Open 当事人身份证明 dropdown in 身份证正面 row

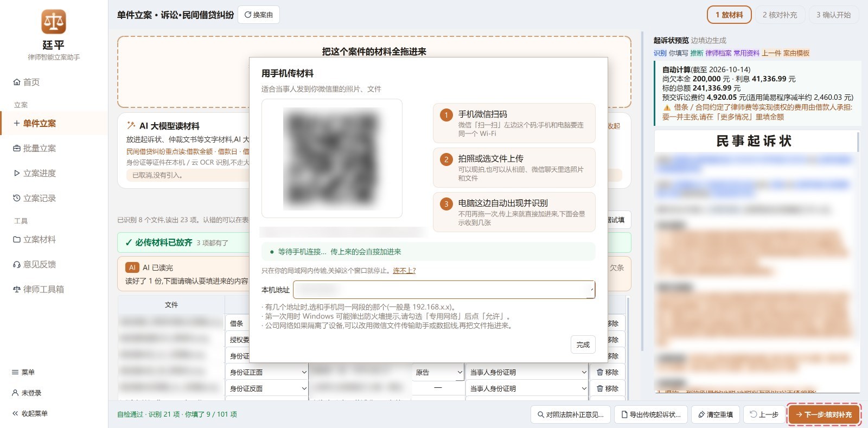tap(527, 372)
